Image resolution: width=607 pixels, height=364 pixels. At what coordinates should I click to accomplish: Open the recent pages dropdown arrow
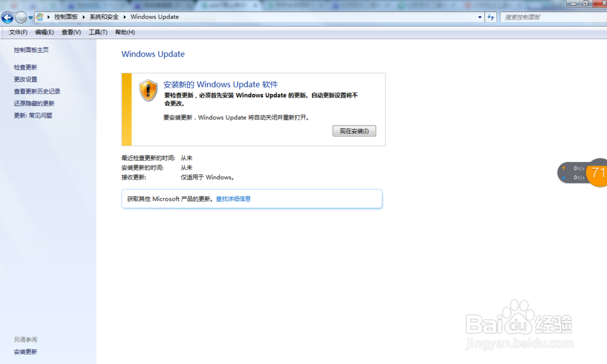coord(30,18)
